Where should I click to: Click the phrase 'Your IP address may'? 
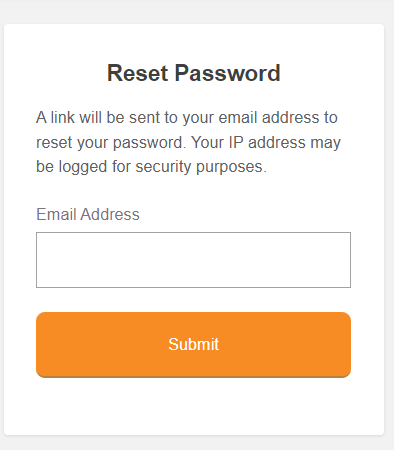[x=266, y=143]
